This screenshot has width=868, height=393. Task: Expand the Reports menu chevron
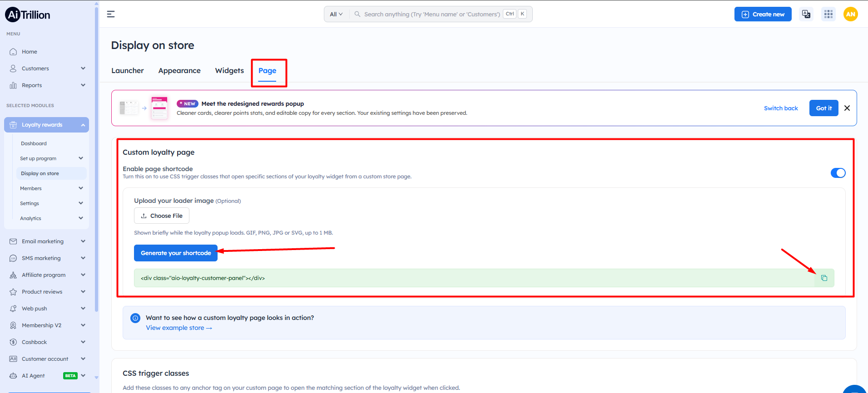coord(83,85)
